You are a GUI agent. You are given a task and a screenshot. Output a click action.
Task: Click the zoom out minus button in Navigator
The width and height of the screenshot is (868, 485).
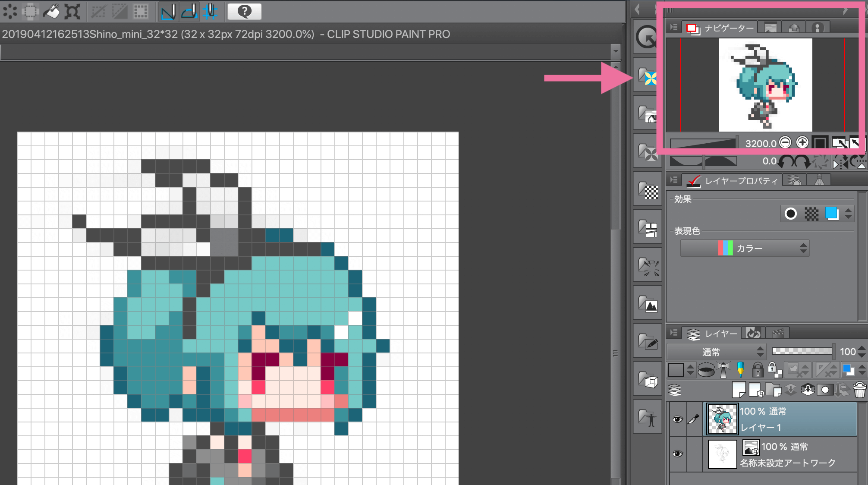pyautogui.click(x=786, y=142)
